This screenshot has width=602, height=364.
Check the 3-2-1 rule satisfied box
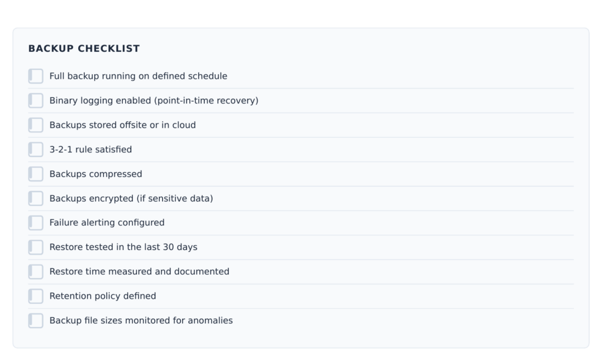(x=36, y=149)
